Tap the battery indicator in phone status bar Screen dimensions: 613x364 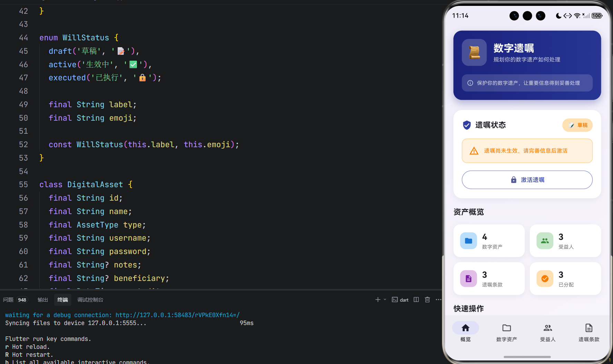tap(597, 16)
